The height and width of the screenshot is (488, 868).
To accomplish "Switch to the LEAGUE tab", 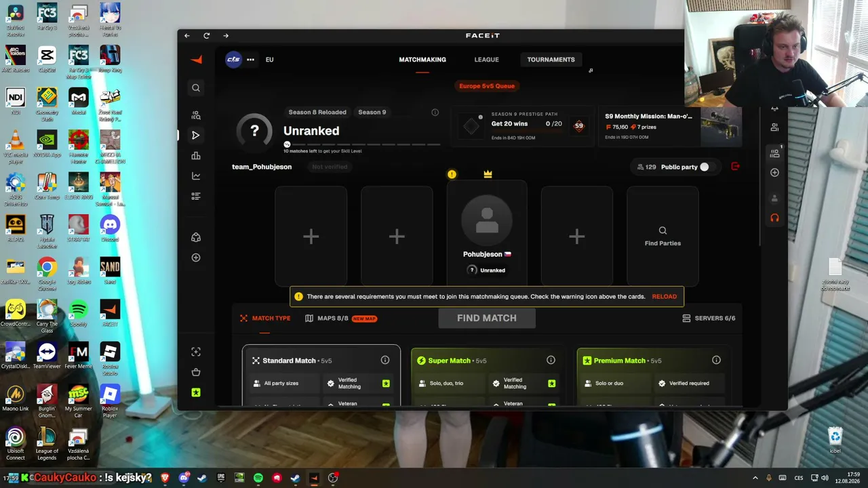I will coord(486,60).
